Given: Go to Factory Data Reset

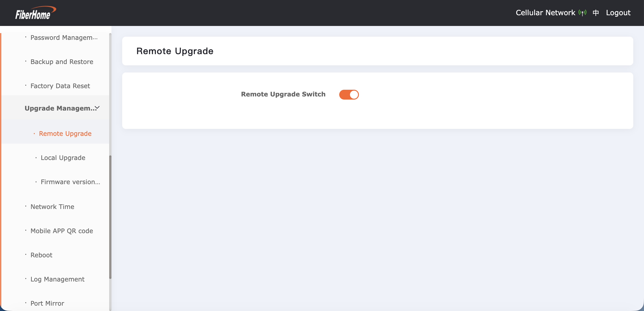Looking at the screenshot, I should click(x=60, y=86).
